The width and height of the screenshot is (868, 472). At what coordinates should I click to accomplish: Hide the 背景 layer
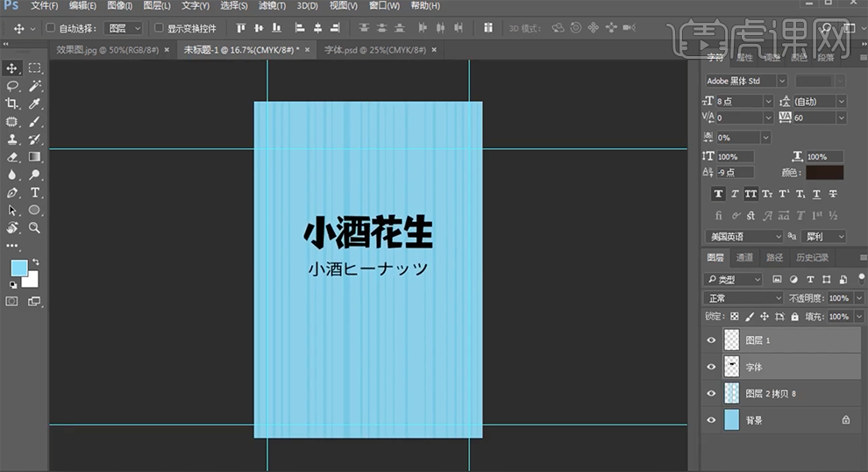tap(711, 420)
